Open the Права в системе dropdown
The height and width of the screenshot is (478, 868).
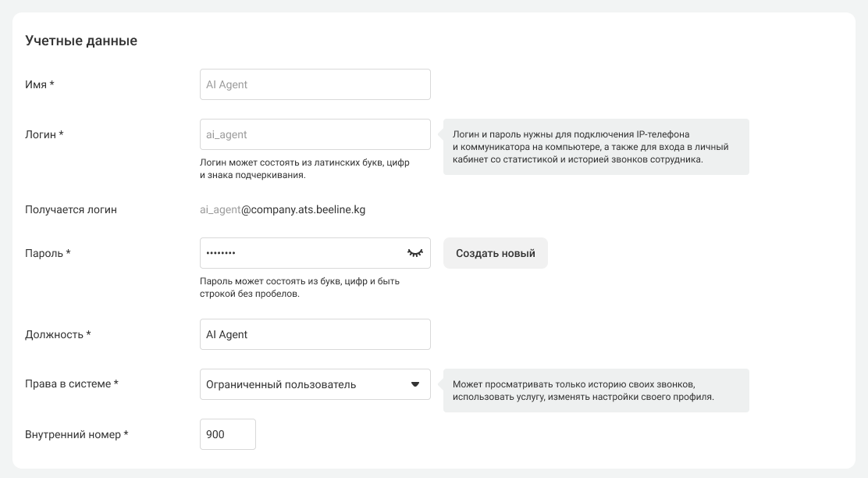(x=315, y=384)
